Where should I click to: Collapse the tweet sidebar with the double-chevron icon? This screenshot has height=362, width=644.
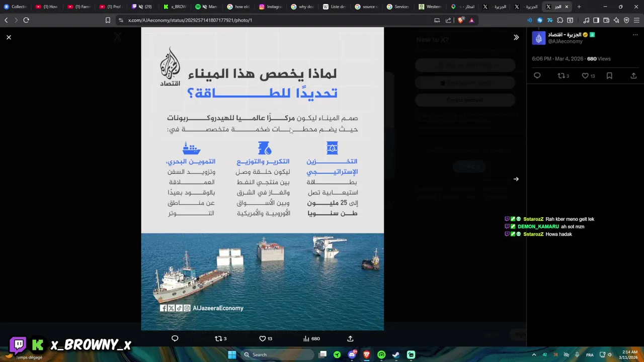coord(516,37)
